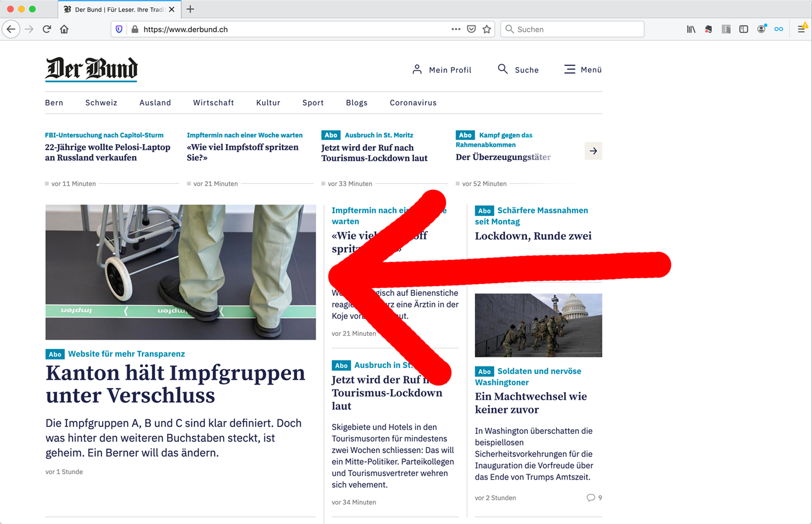Open the Library icon in toolbar
The width and height of the screenshot is (812, 524).
(691, 29)
